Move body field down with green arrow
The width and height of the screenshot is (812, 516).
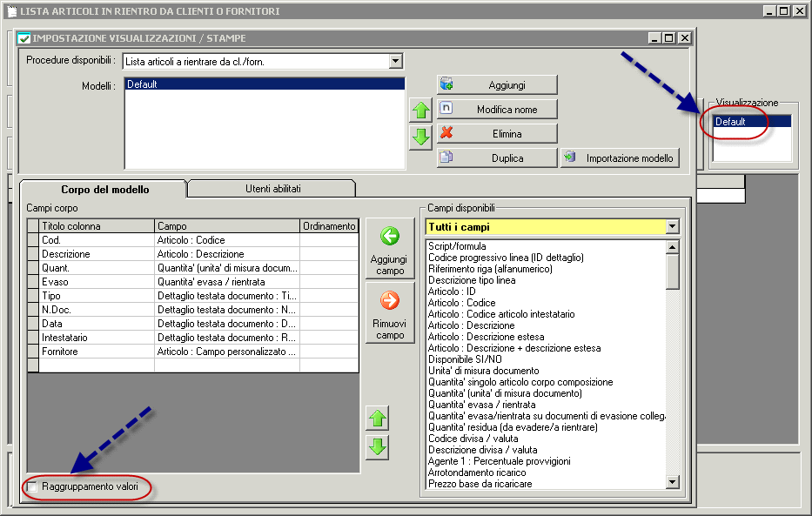(378, 446)
